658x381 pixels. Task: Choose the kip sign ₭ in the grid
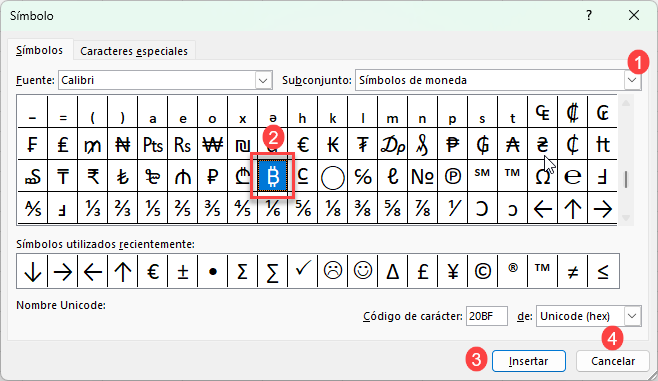click(333, 144)
